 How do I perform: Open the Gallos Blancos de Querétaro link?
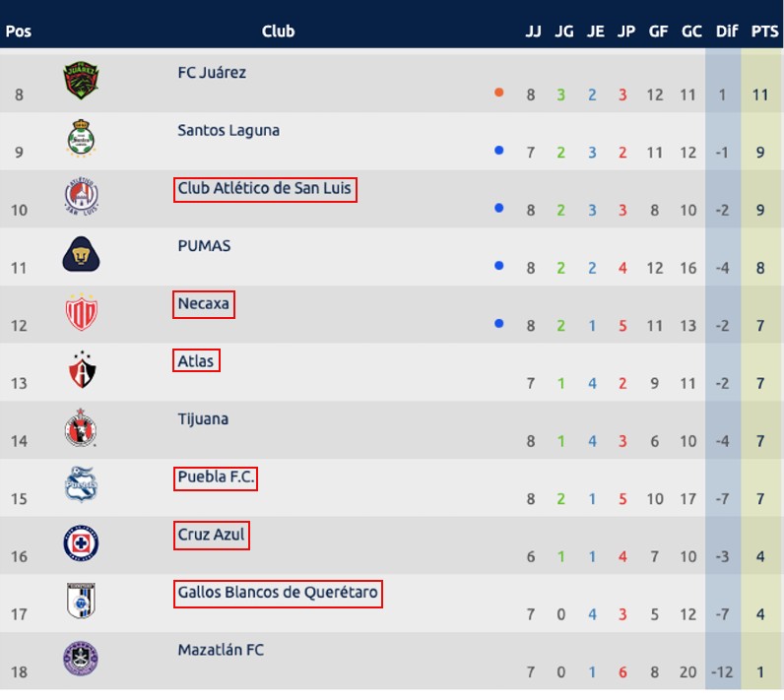coord(278,594)
